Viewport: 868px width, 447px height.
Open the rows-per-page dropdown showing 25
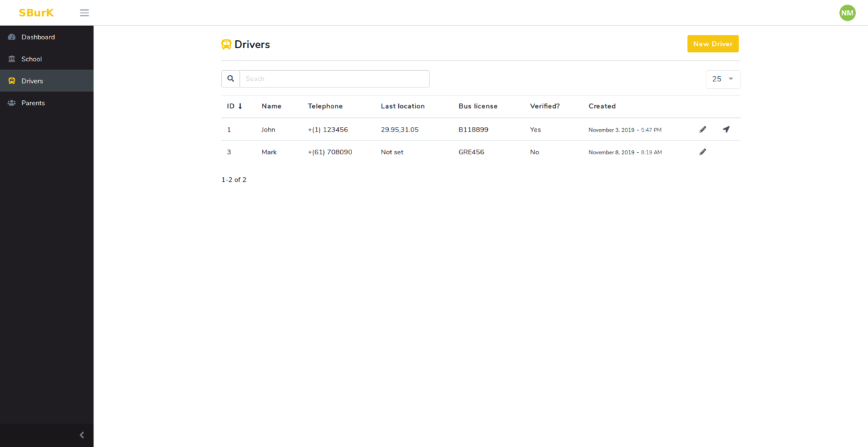[x=722, y=79]
